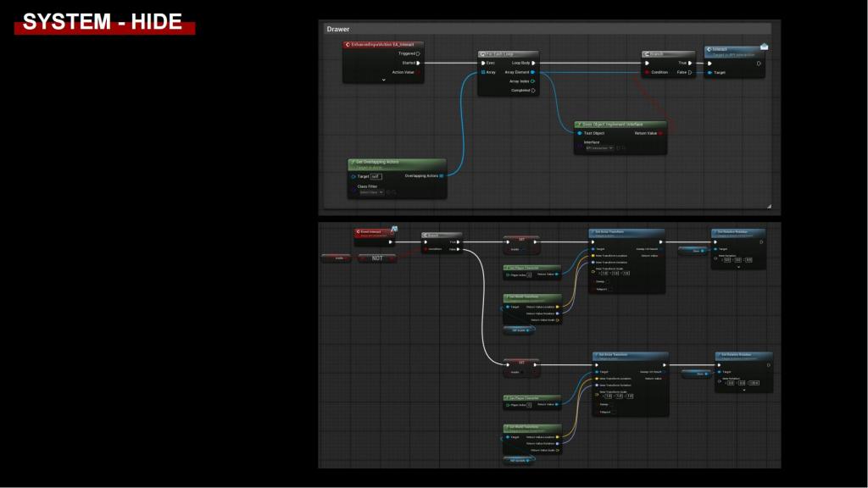
Task: Select the Get Overlapping Actors node header
Action: (x=396, y=162)
